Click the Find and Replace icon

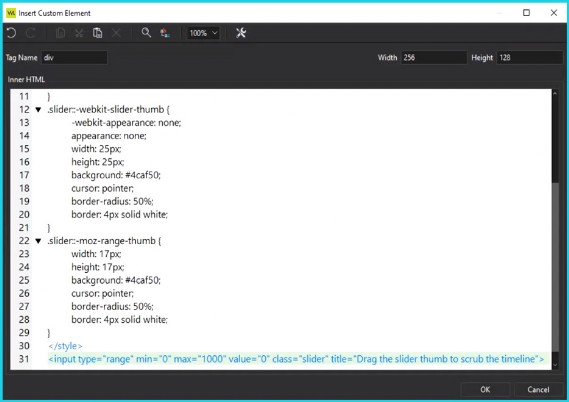[165, 33]
